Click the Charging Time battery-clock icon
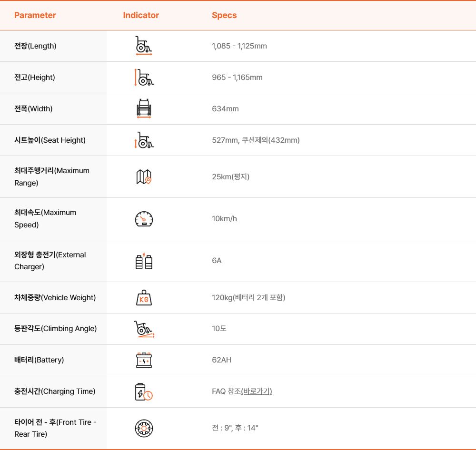The height and width of the screenshot is (450, 476). 144,392
